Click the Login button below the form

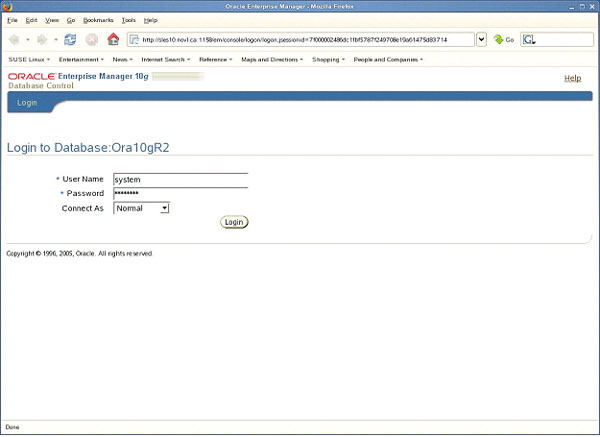(x=234, y=222)
